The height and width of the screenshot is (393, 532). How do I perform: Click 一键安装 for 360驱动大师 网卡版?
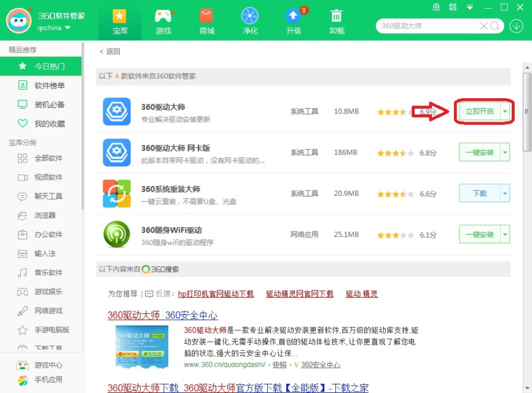[479, 152]
